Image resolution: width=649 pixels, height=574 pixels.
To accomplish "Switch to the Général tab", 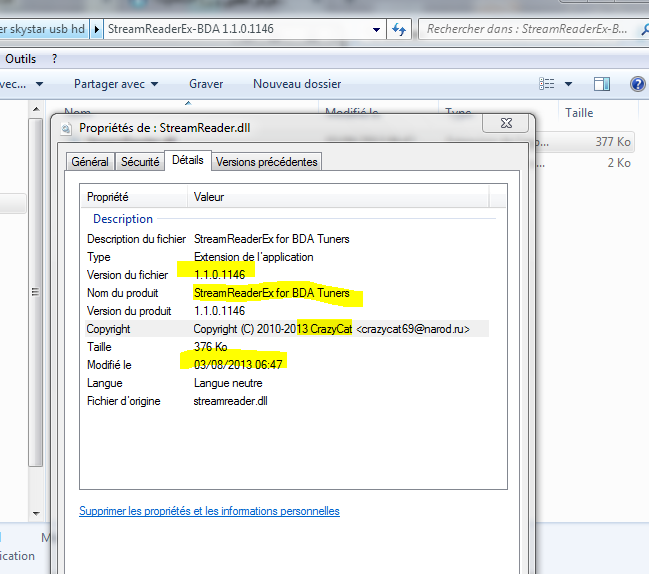I will point(90,162).
